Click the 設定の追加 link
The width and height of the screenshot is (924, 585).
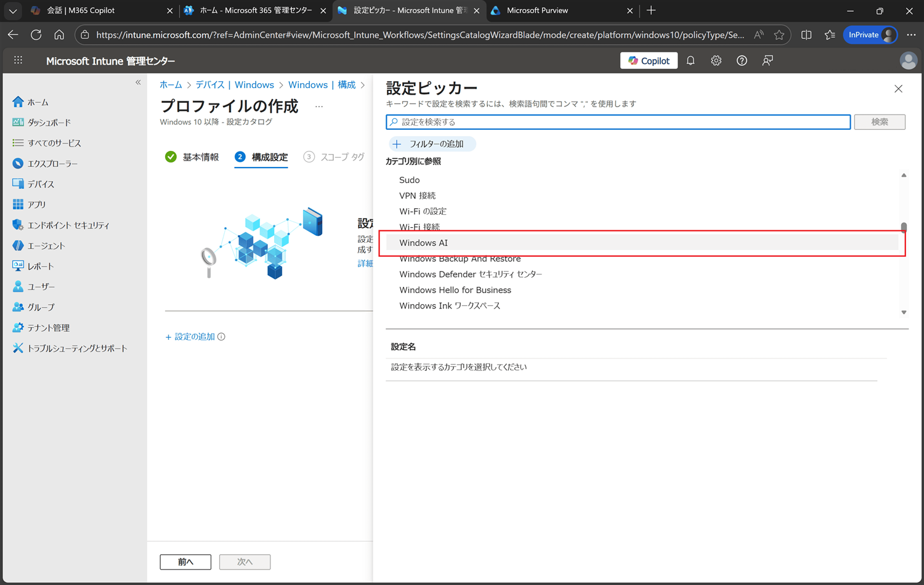click(x=190, y=337)
